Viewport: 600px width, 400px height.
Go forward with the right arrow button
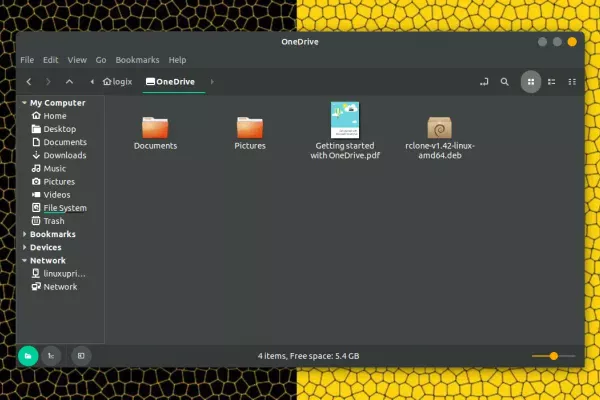click(x=48, y=82)
